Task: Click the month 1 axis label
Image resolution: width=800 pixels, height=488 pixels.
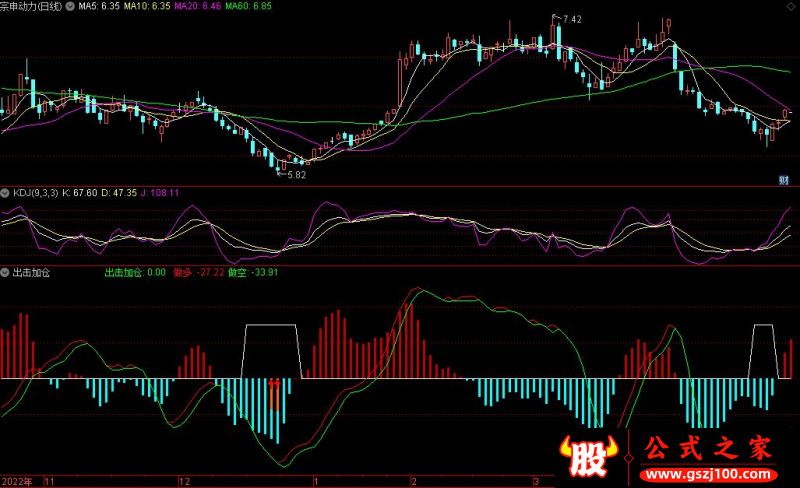Action: (316, 481)
